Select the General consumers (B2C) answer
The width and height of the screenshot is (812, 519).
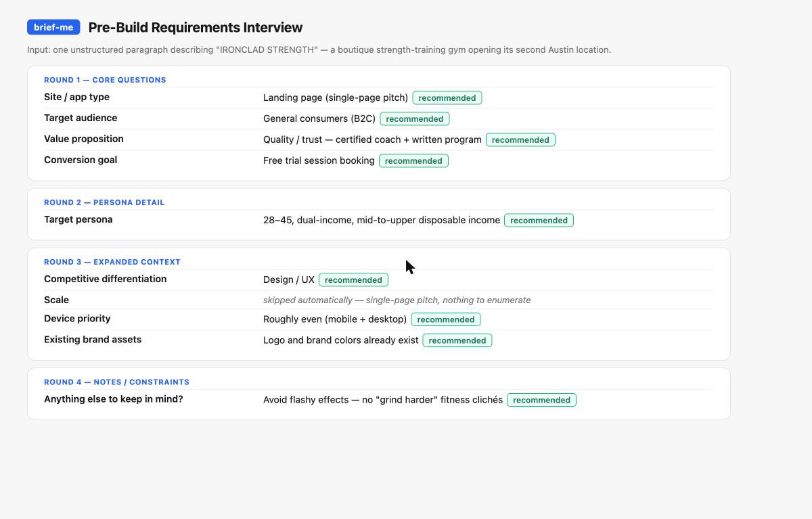point(319,118)
